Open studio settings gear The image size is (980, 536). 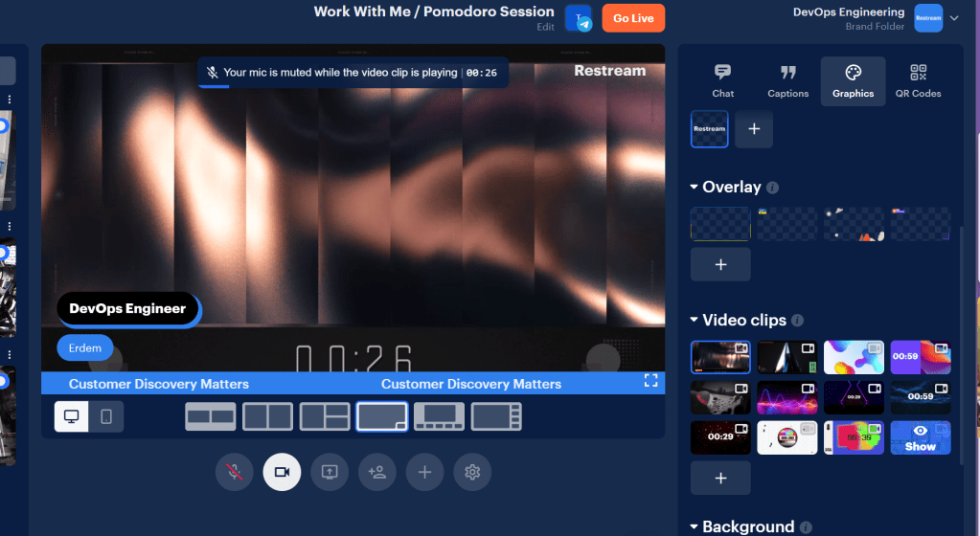(472, 472)
